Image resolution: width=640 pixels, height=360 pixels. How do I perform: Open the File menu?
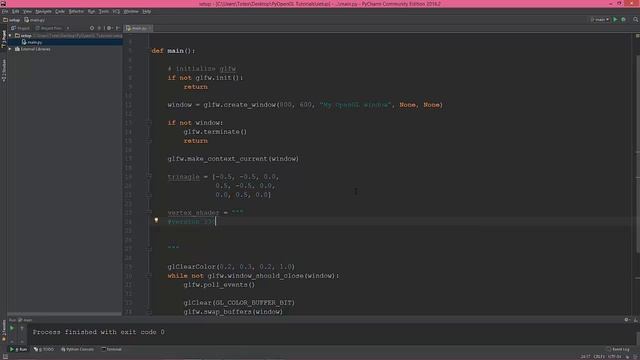[5, 11]
